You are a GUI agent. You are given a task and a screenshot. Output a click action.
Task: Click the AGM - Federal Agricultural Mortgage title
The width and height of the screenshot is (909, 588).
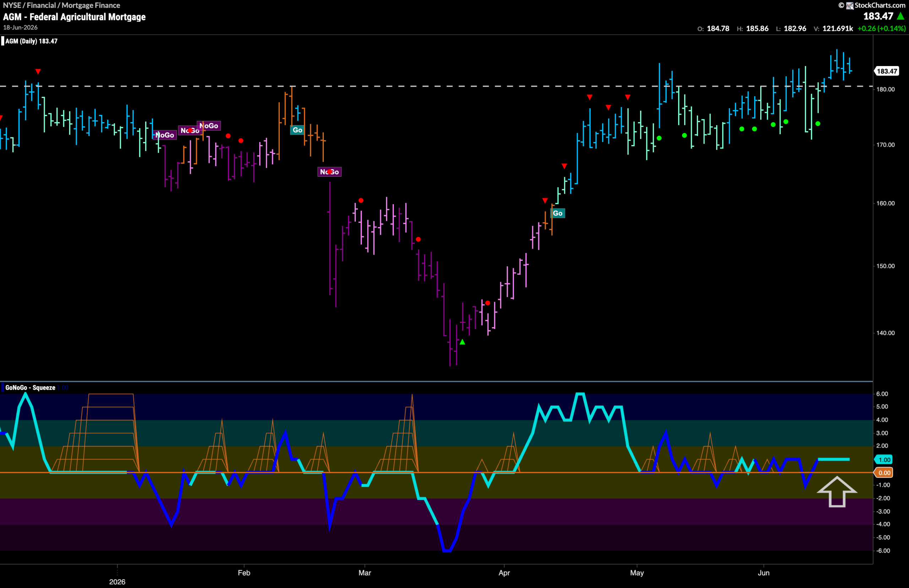click(75, 17)
